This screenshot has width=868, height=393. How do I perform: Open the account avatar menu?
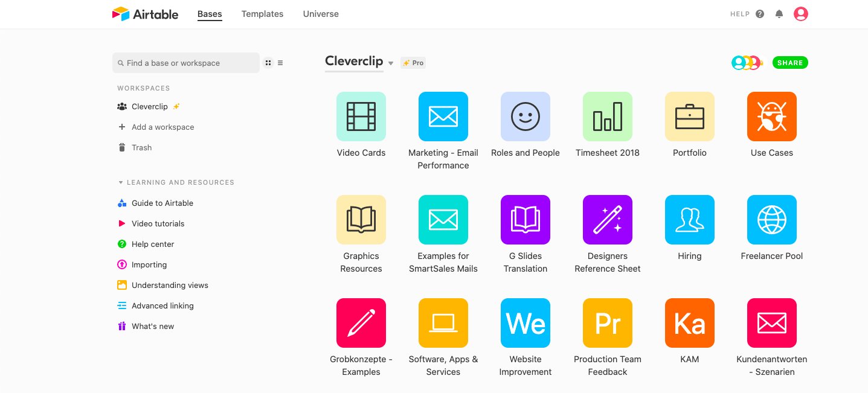tap(801, 14)
